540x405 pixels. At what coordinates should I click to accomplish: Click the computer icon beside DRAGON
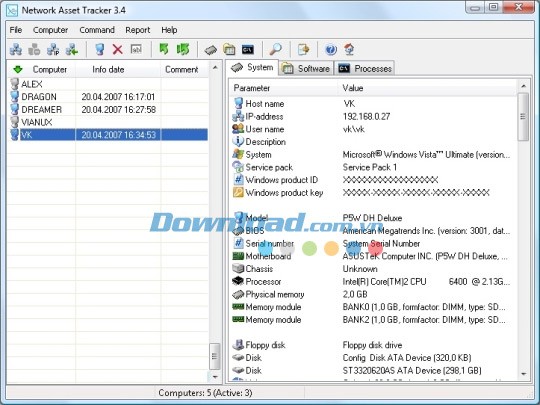14,97
